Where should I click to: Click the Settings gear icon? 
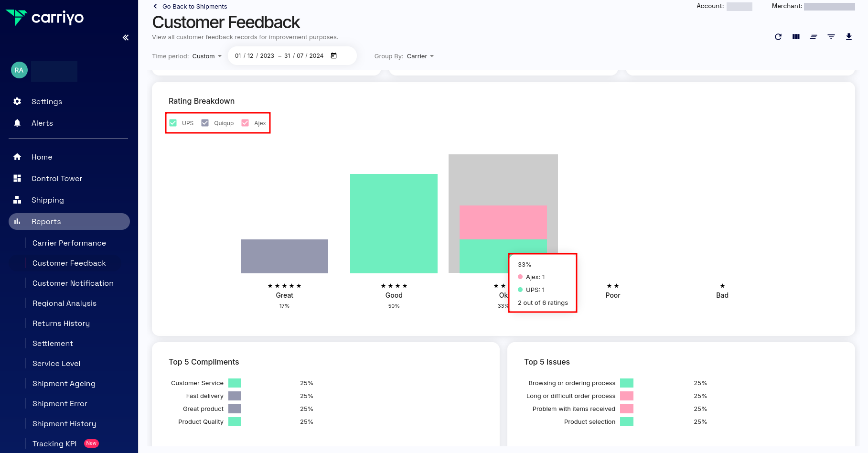[x=17, y=101]
